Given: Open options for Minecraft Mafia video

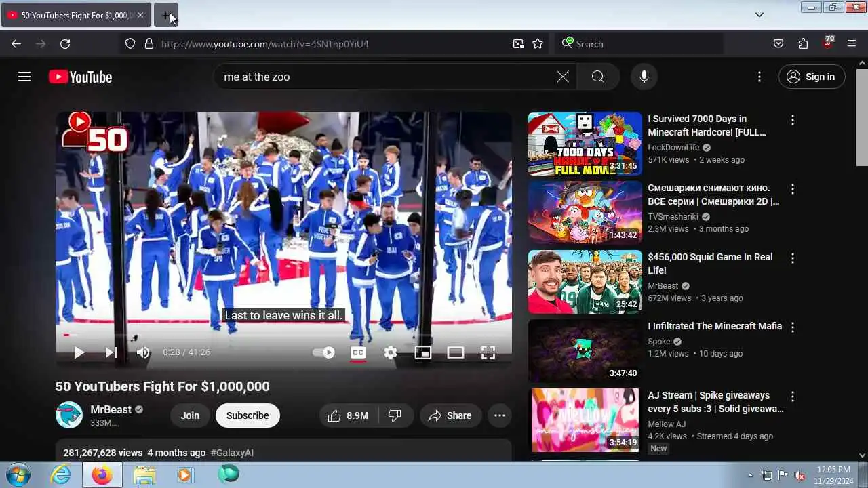Looking at the screenshot, I should [792, 327].
